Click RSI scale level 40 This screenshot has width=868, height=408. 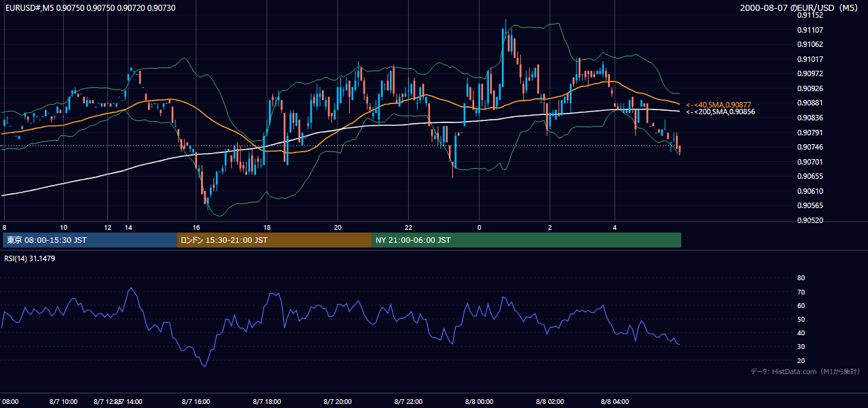tap(801, 333)
